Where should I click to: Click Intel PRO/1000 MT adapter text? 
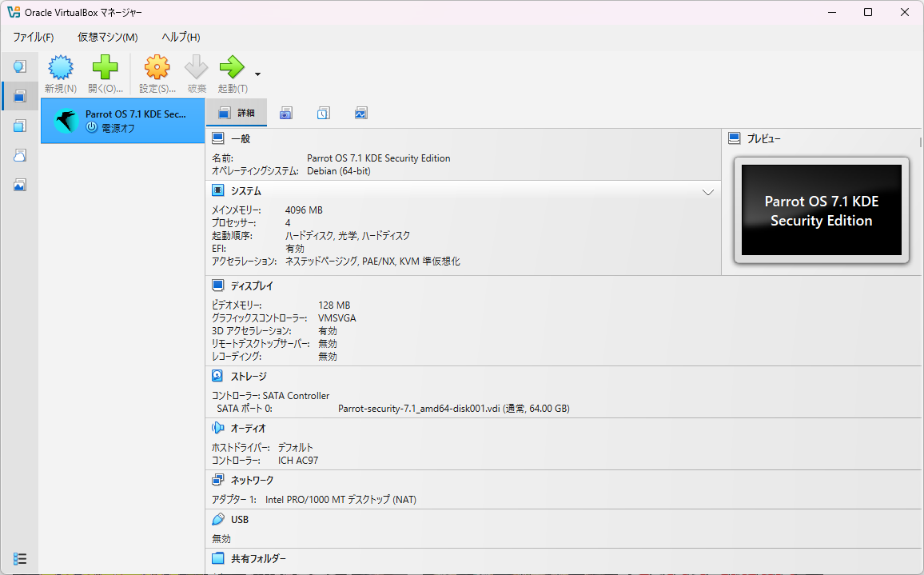pos(341,500)
